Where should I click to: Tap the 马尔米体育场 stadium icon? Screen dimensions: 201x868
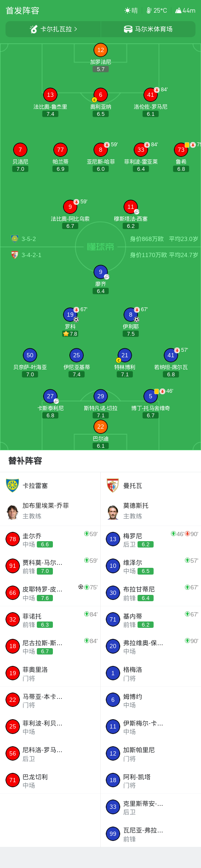click(x=128, y=29)
